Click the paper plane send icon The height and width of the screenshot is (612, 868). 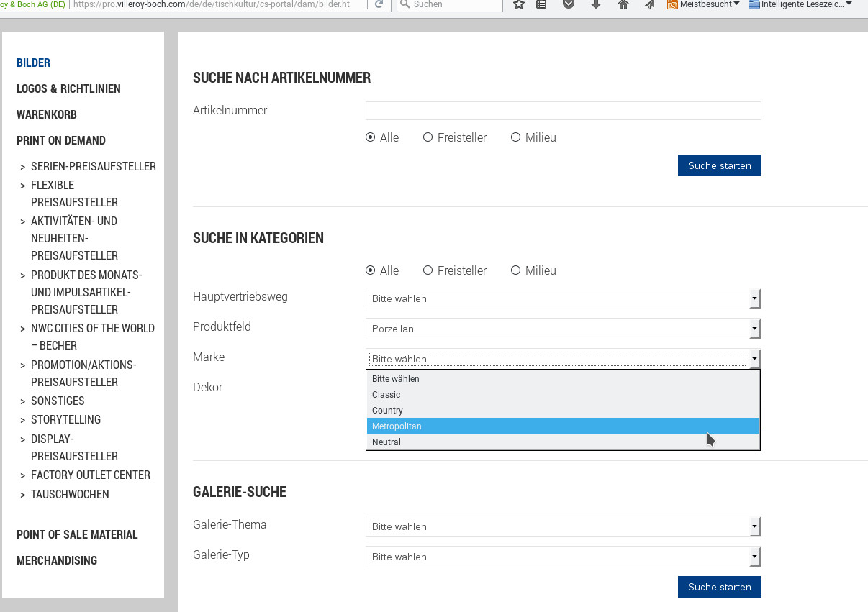pos(650,4)
